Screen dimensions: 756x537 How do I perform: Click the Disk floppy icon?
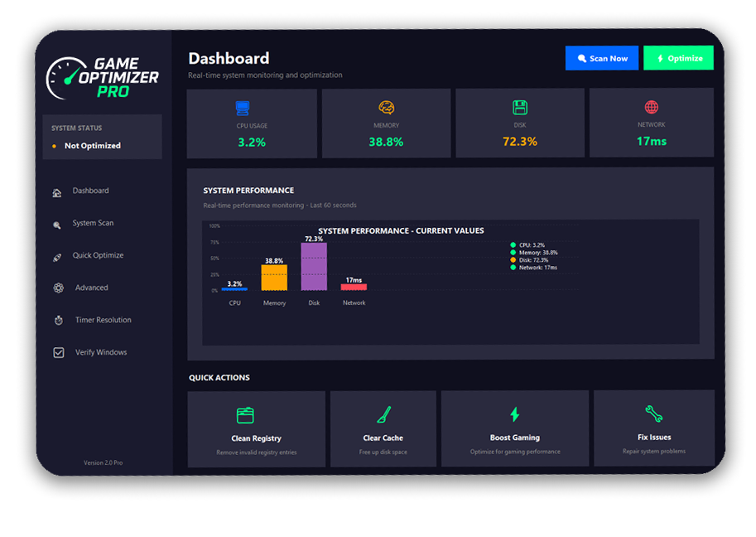pos(519,108)
